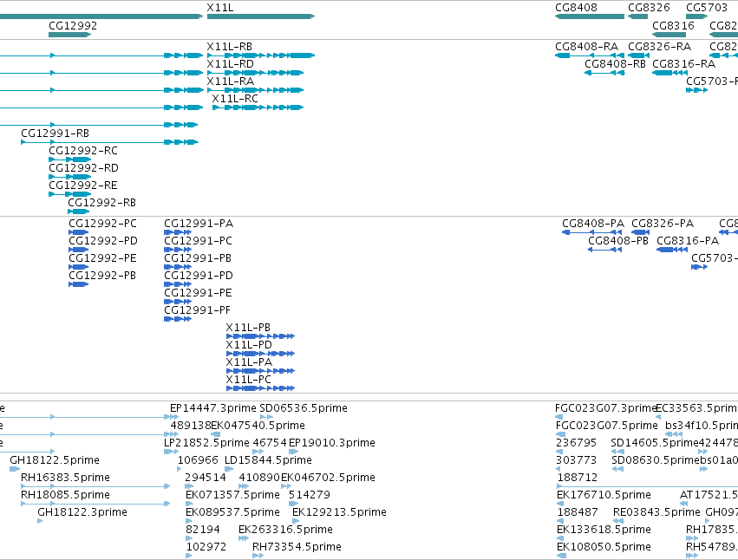Select the X11L-RD transcript label

[x=230, y=63]
